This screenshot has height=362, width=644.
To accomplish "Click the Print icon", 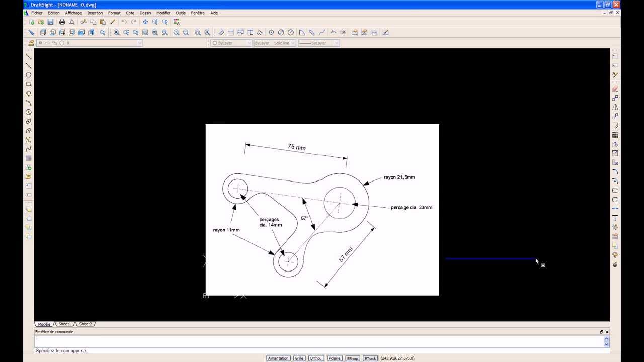I will (62, 22).
